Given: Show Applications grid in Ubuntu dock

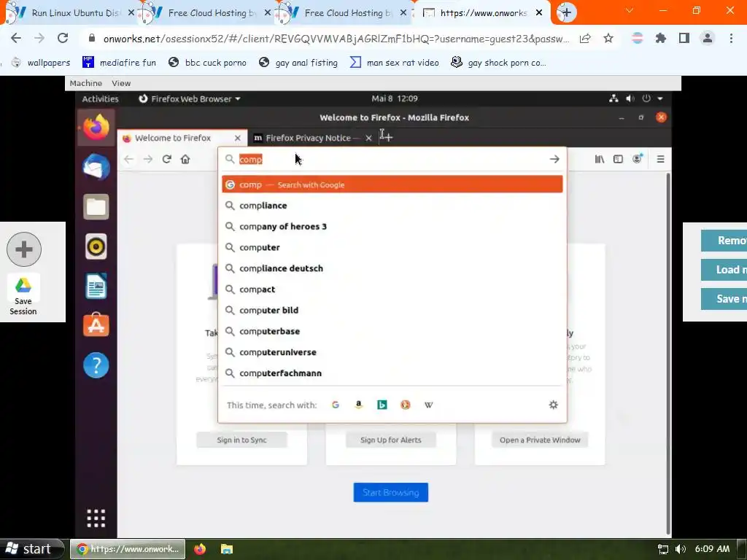Looking at the screenshot, I should click(x=96, y=518).
